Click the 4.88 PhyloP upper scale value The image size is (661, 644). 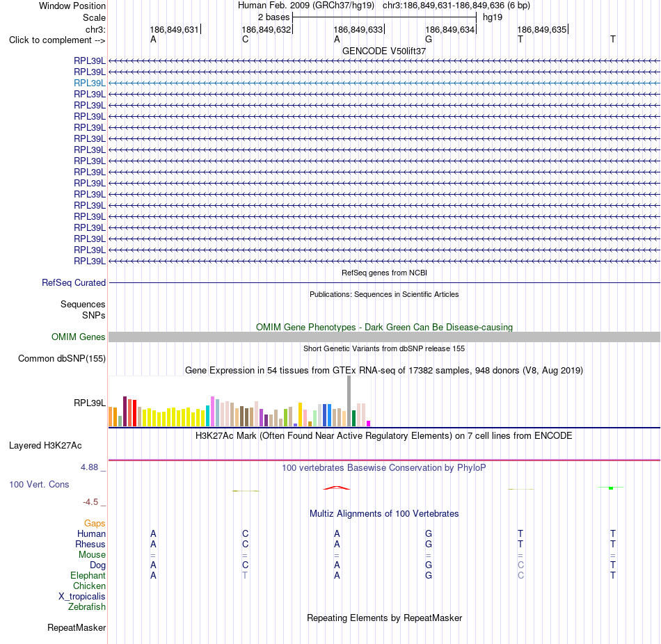coord(89,467)
